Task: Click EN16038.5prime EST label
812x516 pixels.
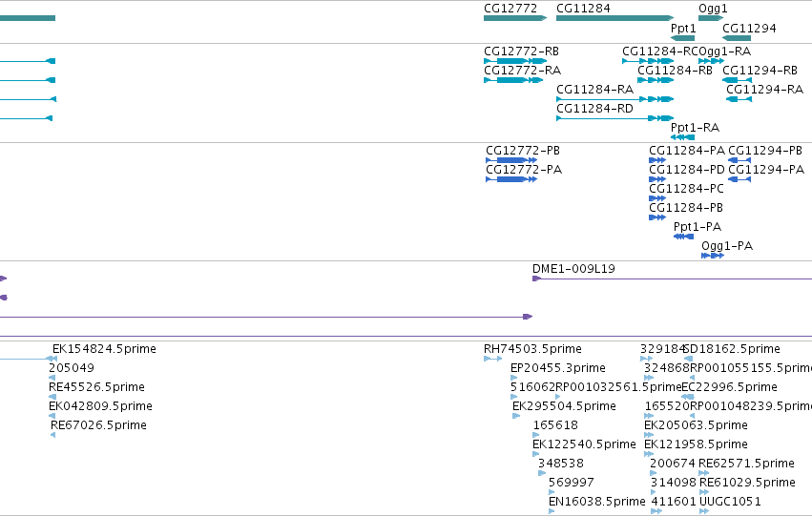Action: pyautogui.click(x=597, y=502)
